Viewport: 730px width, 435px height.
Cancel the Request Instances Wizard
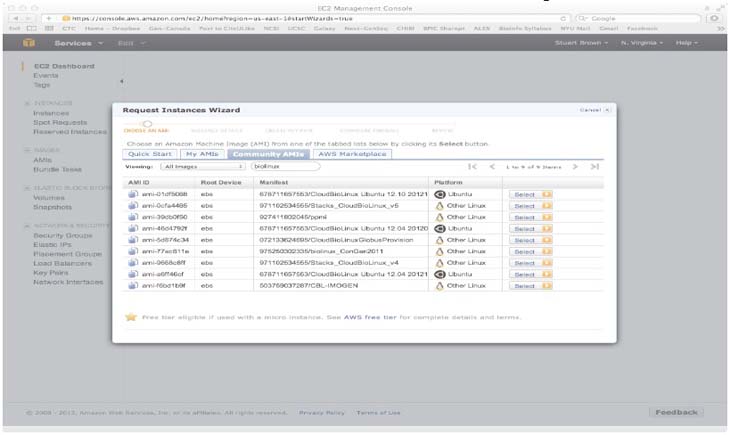point(595,110)
